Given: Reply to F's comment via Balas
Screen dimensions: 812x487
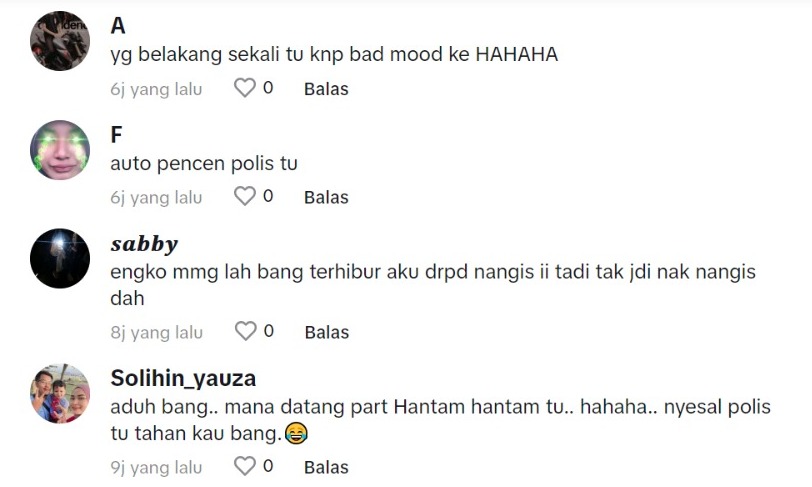Looking at the screenshot, I should pyautogui.click(x=326, y=197).
